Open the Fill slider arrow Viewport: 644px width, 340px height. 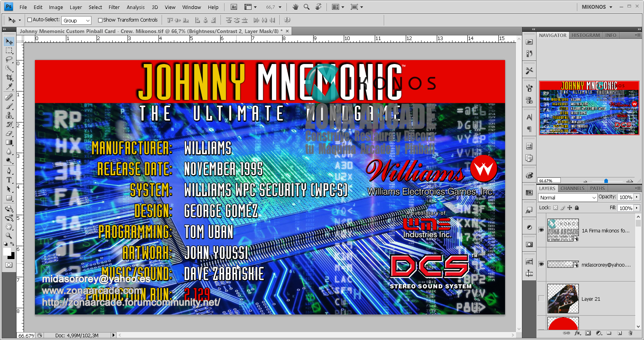pos(637,208)
